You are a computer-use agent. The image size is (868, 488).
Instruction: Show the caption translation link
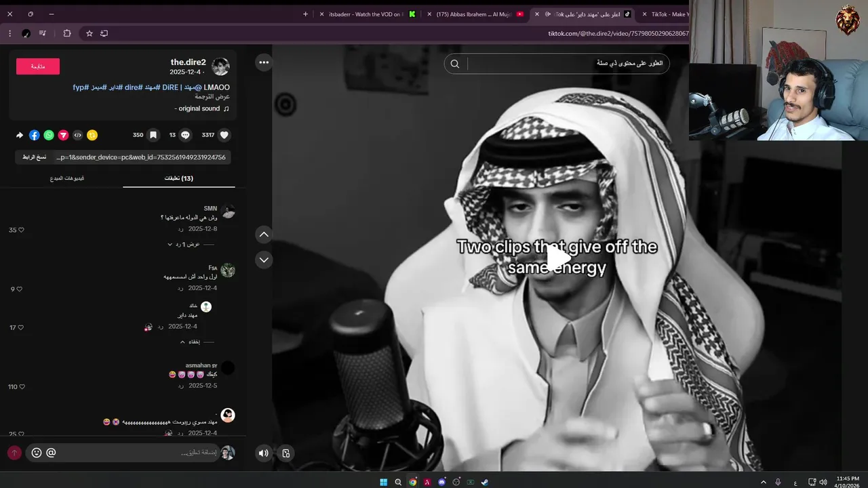[212, 97]
